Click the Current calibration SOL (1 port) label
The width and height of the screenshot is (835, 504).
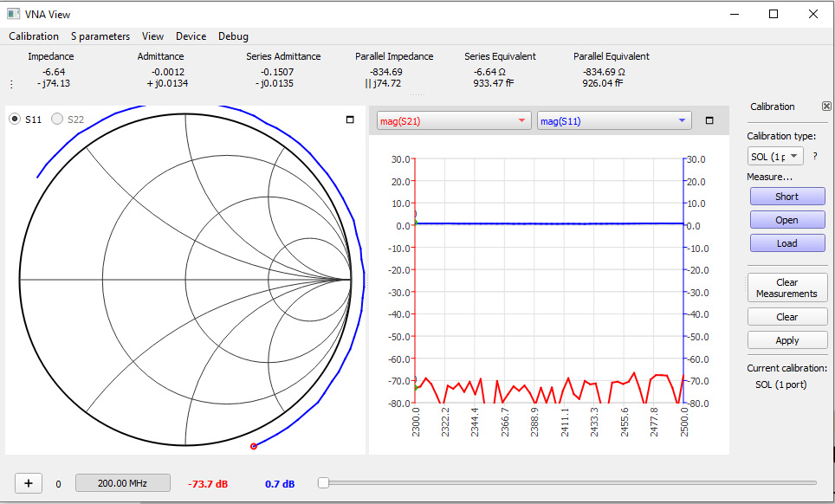[x=780, y=384]
